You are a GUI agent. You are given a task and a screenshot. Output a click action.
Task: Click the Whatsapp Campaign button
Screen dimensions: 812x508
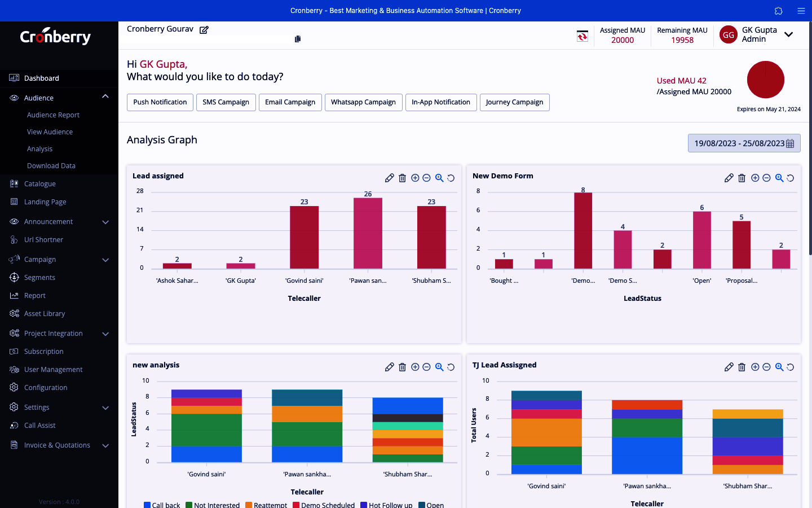pyautogui.click(x=363, y=102)
